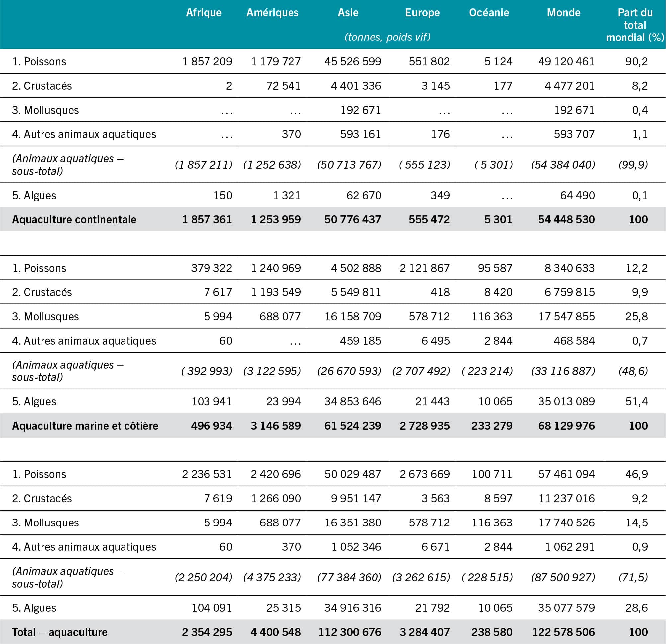Click the value 35 077 579
The width and height of the screenshot is (666, 644).
(x=566, y=608)
